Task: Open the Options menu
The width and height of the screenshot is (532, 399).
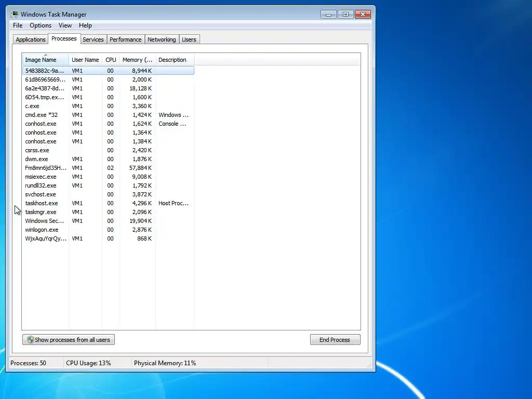Action: (x=41, y=25)
